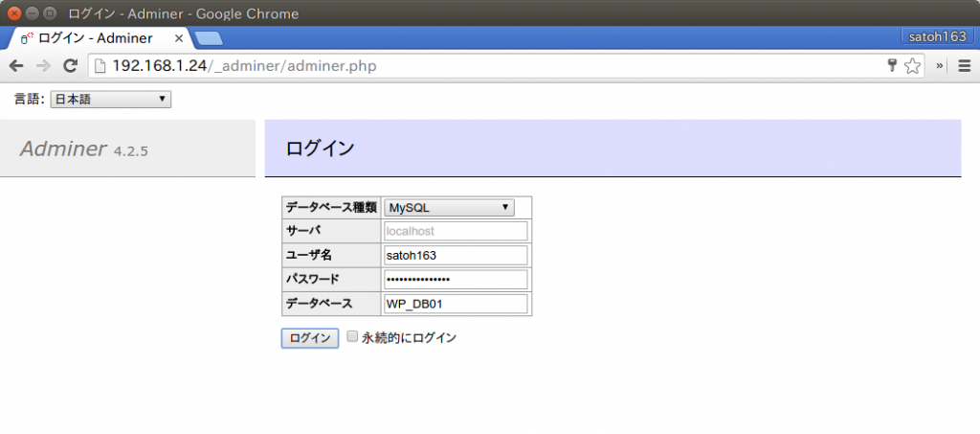Image resolution: width=980 pixels, height=434 pixels.
Task: Focus the ユーザ名 input field
Action: pos(457,256)
